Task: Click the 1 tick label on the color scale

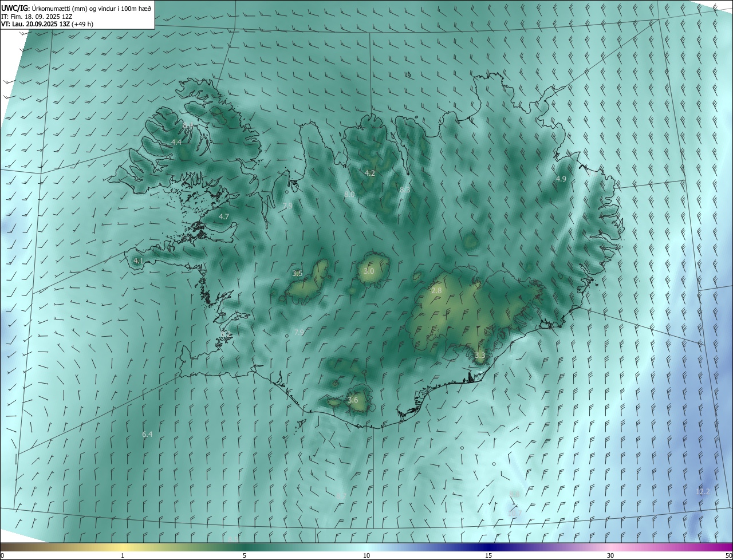Action: pyautogui.click(x=123, y=555)
